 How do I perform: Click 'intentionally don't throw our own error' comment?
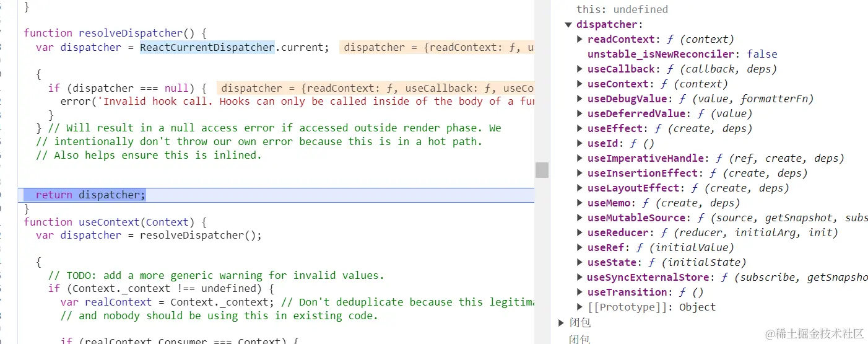click(x=259, y=141)
